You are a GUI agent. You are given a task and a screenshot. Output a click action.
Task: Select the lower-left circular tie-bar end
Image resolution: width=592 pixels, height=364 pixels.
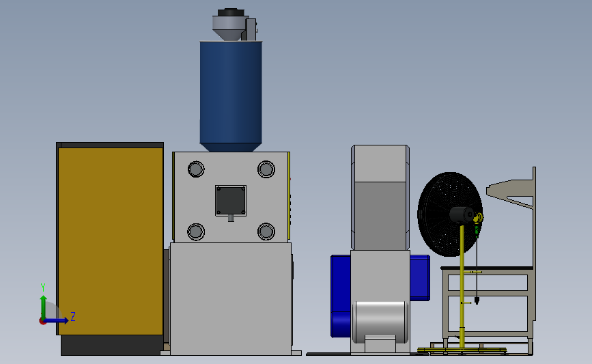(x=196, y=232)
